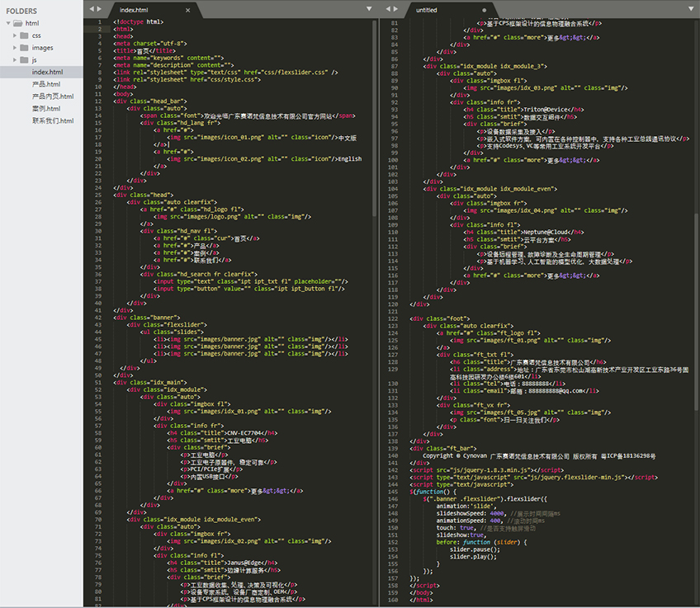Viewport: 700px width, 608px height.
Task: Click the "slider.play();" line
Action: 473,557
